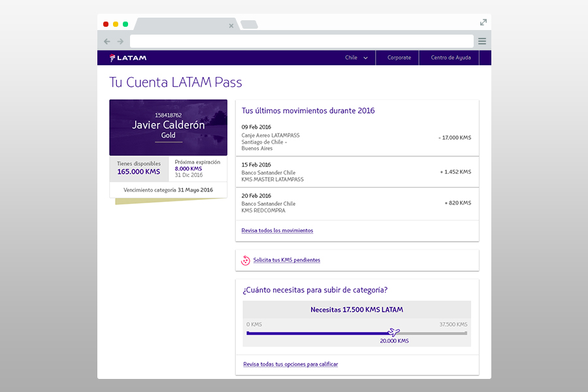Open the browser hamburger menu
The image size is (588, 392).
pos(482,41)
